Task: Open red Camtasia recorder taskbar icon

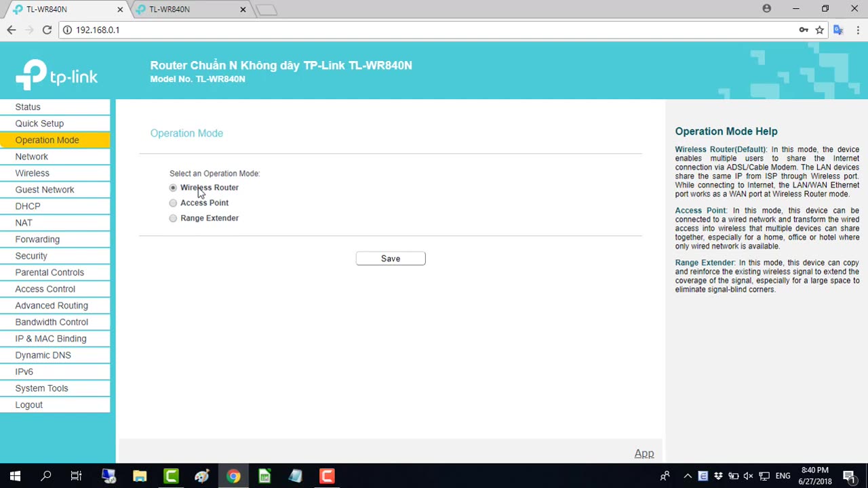Action: 327,476
